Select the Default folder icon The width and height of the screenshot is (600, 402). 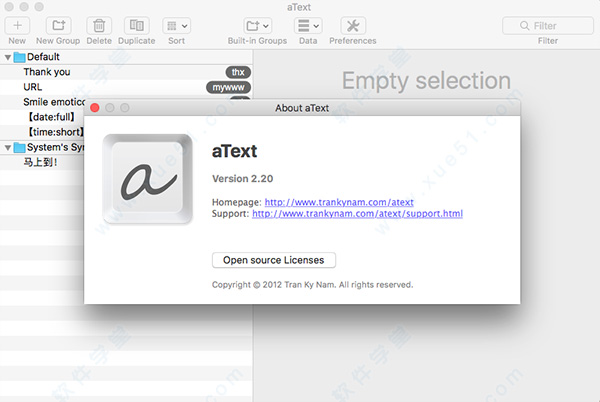pyautogui.click(x=20, y=57)
